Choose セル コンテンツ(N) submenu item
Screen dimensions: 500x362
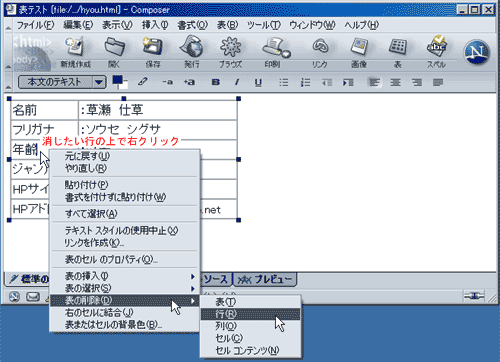point(251,350)
